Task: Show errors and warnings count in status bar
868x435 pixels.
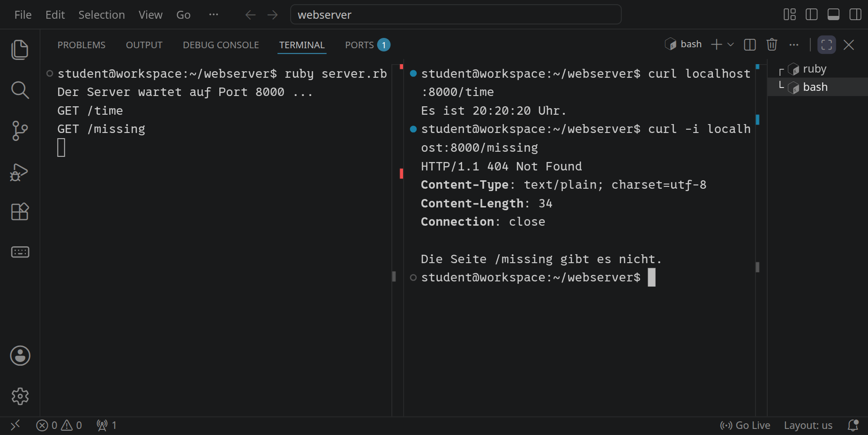Action: [59, 425]
